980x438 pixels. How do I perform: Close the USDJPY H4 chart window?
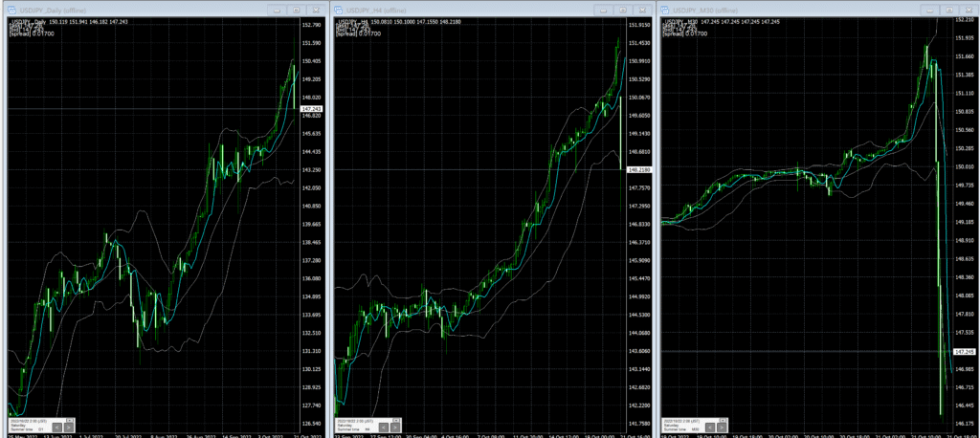[642, 10]
